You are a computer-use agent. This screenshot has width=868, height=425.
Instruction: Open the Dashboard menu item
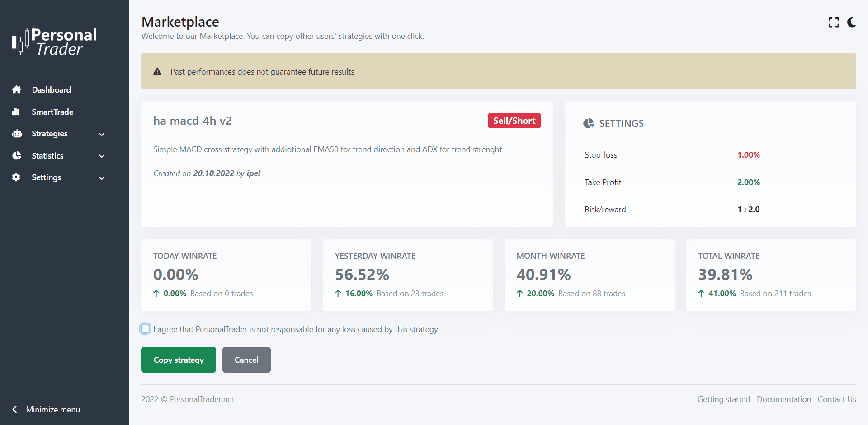pos(51,90)
